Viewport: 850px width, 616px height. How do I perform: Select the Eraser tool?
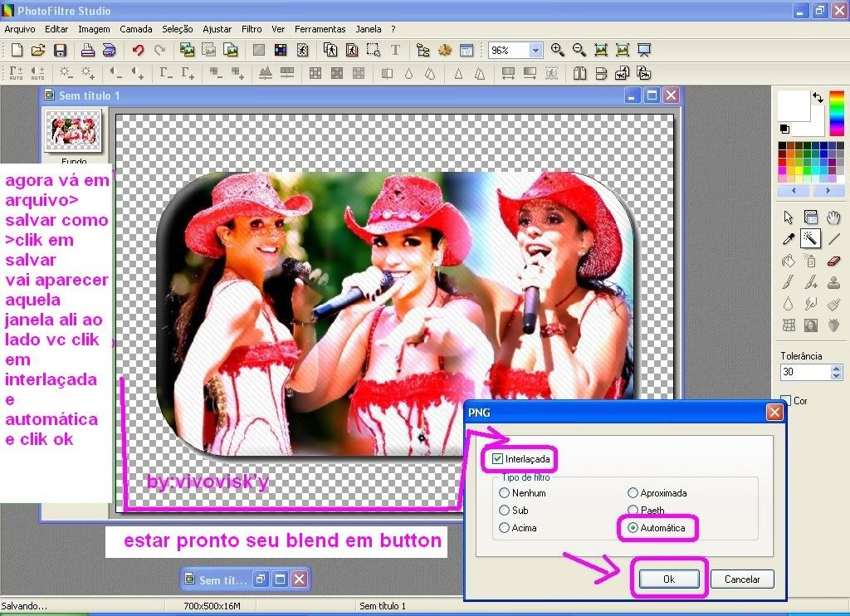click(834, 261)
